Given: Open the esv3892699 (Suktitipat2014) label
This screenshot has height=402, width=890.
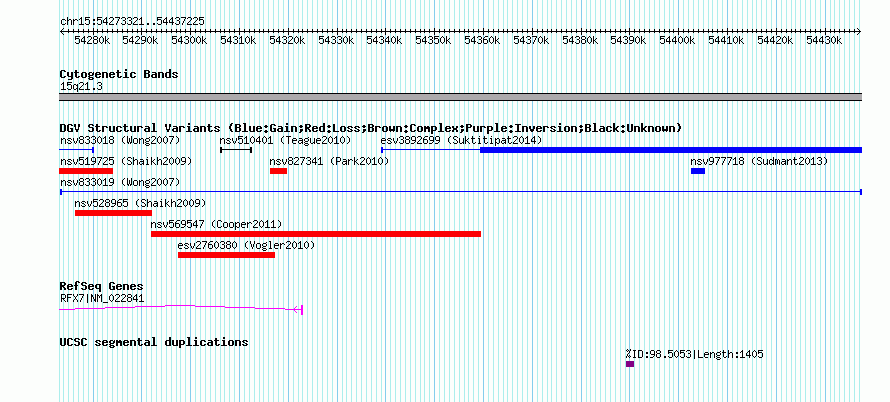Looking at the screenshot, I should (461, 140).
